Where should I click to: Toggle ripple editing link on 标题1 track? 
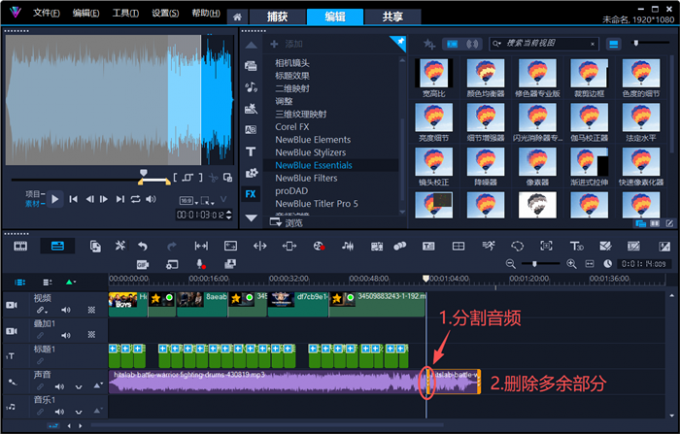(40, 361)
